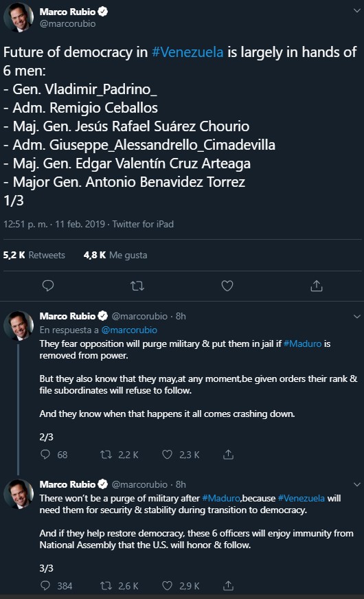
Task: Retweet the main 1/3 tweet
Action: point(137,286)
